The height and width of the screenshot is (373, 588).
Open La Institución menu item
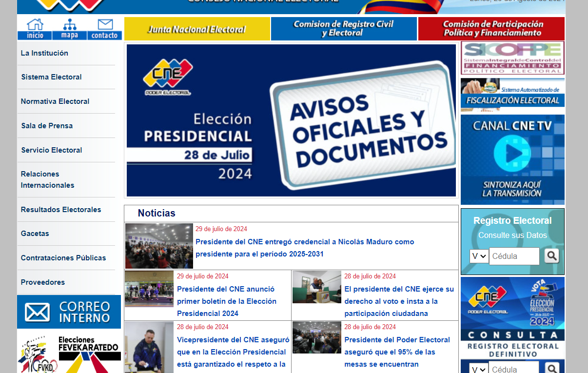44,53
